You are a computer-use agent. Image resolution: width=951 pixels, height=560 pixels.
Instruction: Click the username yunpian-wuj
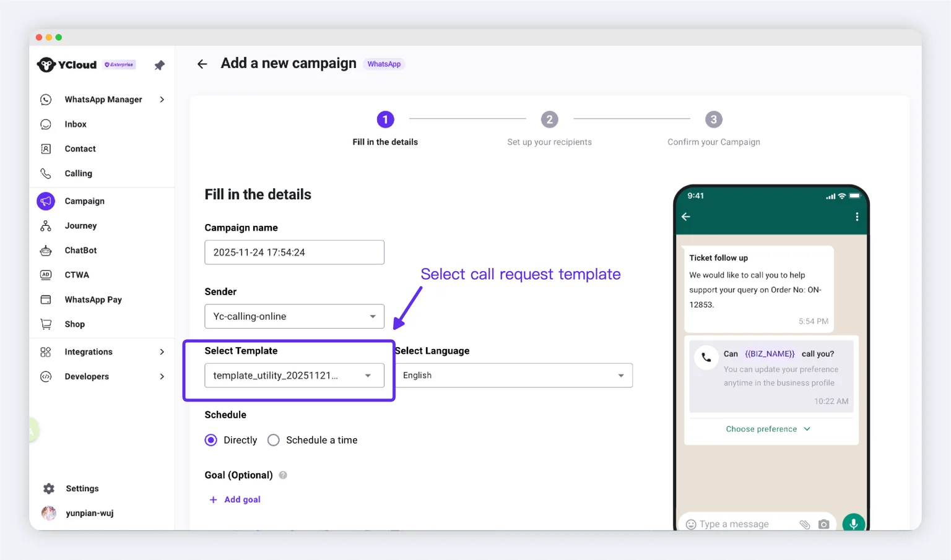(x=90, y=513)
